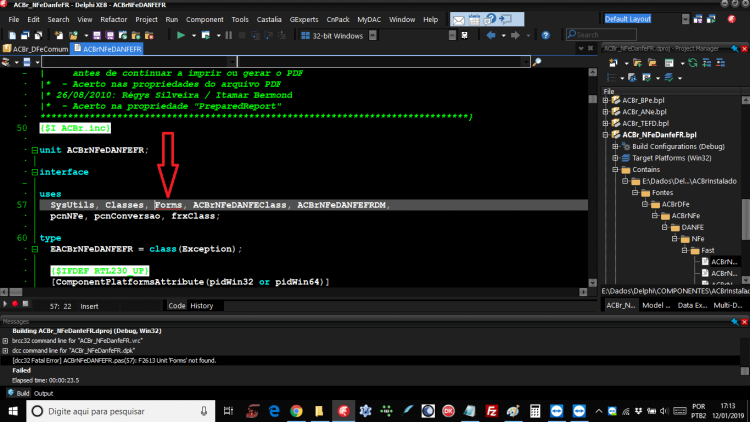Open the envelope mail icon in the menu bar
This screenshot has width=750, height=422.
pyautogui.click(x=458, y=20)
